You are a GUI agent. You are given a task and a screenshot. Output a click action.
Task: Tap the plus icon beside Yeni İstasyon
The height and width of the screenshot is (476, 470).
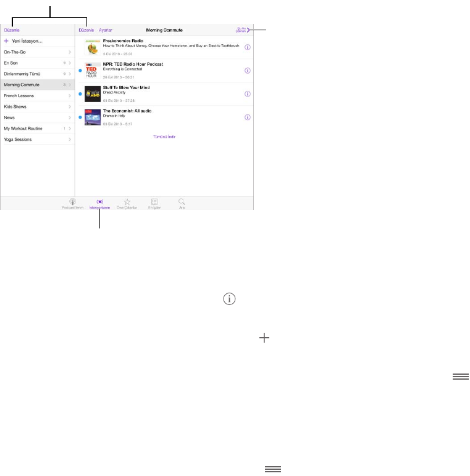pyautogui.click(x=6, y=41)
